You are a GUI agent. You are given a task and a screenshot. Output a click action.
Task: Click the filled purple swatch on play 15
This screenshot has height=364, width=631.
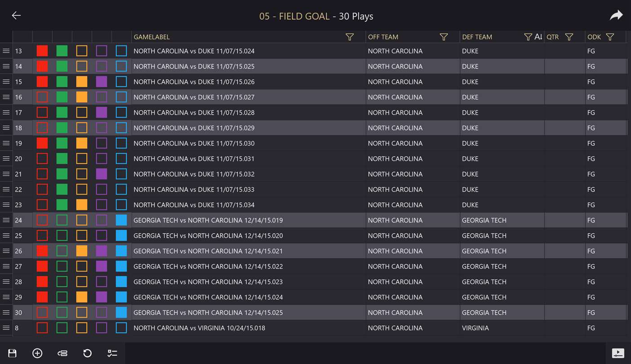click(102, 82)
